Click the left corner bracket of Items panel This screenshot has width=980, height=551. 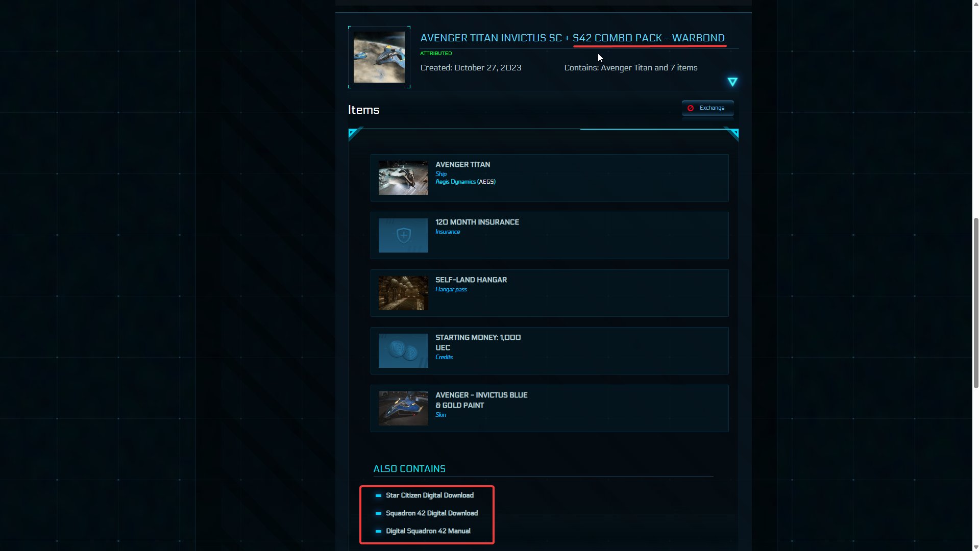coord(355,134)
